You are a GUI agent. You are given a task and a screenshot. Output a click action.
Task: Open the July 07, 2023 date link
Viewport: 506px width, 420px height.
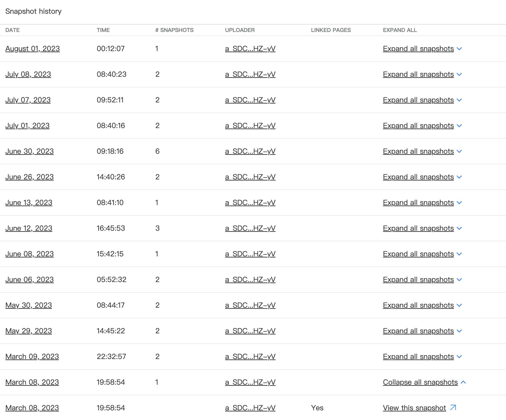pos(28,100)
